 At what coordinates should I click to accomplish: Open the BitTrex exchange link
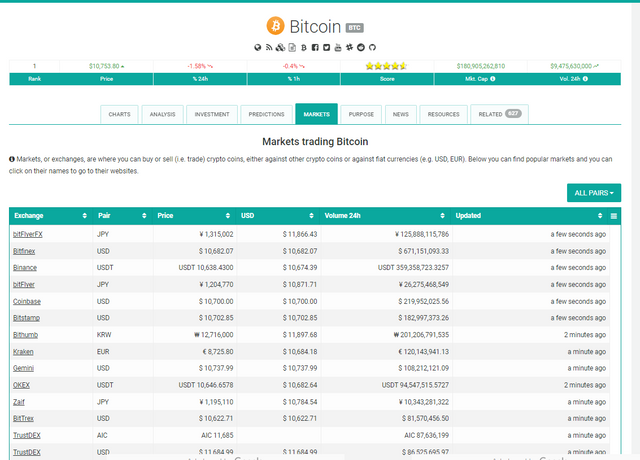click(x=23, y=418)
